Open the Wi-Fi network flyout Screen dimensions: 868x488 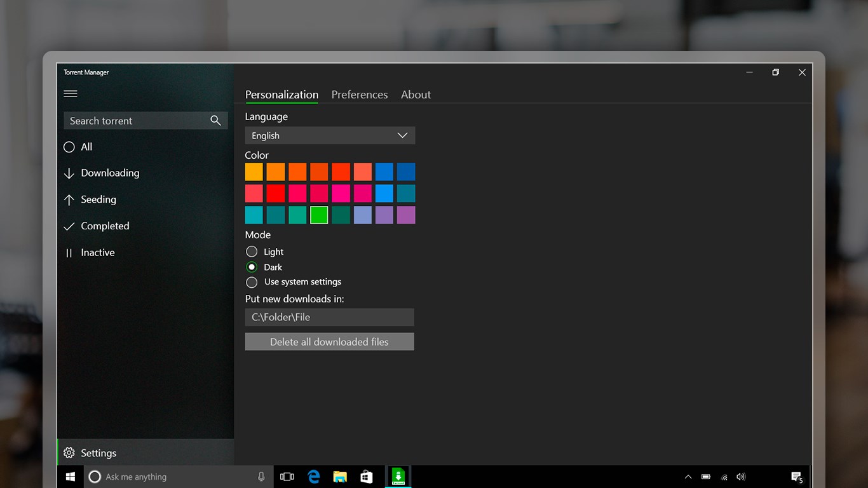pos(724,477)
